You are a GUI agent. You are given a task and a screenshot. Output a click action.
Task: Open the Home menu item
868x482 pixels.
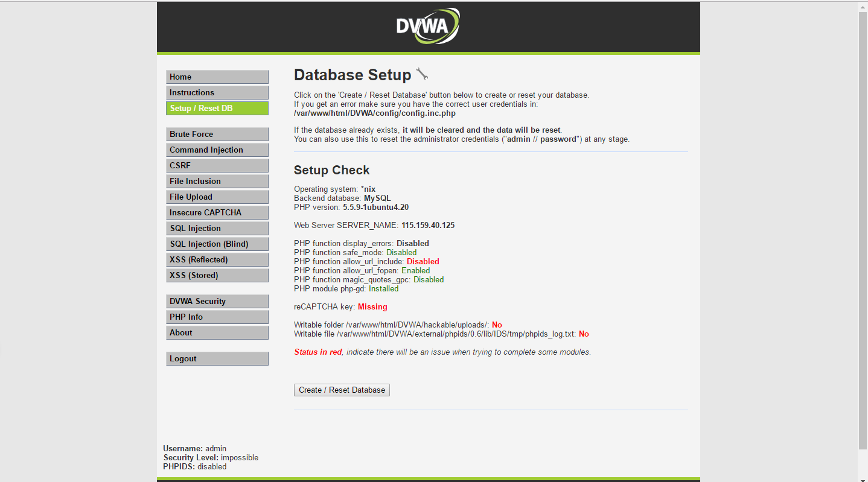pyautogui.click(x=217, y=77)
